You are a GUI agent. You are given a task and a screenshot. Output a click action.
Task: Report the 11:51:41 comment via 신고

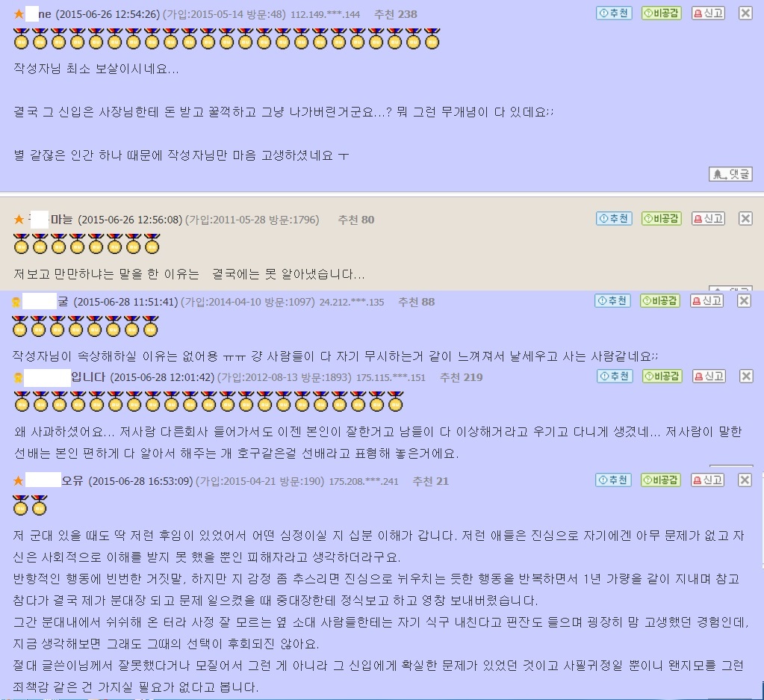[707, 301]
